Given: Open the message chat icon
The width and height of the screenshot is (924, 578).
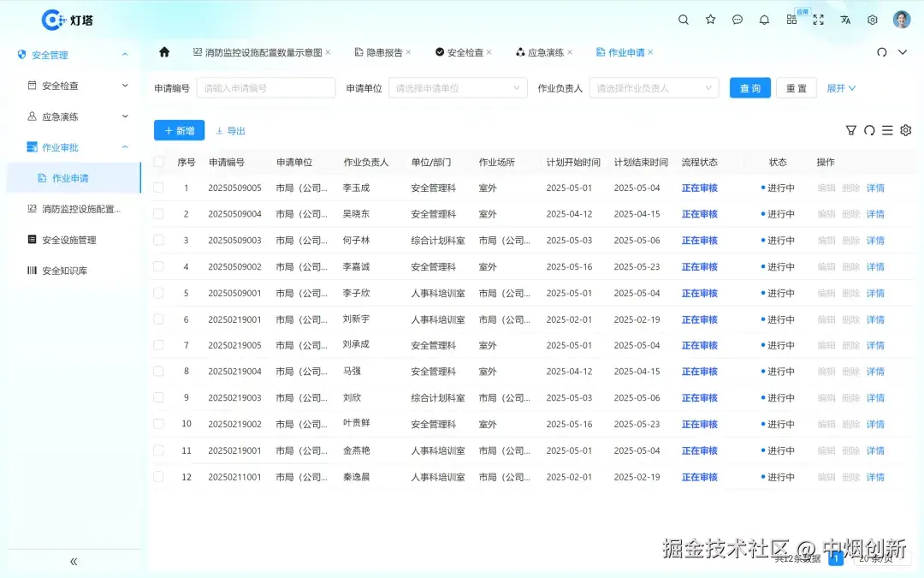Looking at the screenshot, I should click(737, 19).
